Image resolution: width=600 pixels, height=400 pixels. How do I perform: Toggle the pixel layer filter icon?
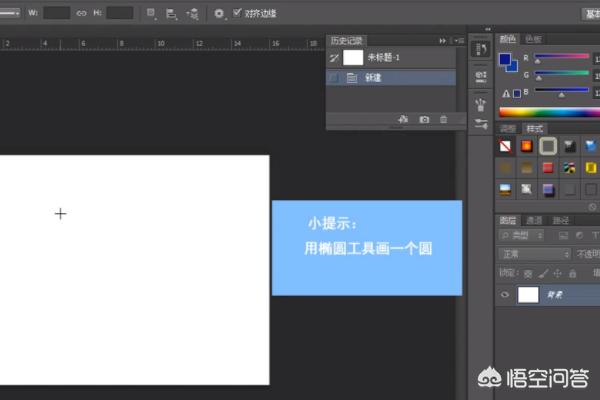tap(563, 236)
